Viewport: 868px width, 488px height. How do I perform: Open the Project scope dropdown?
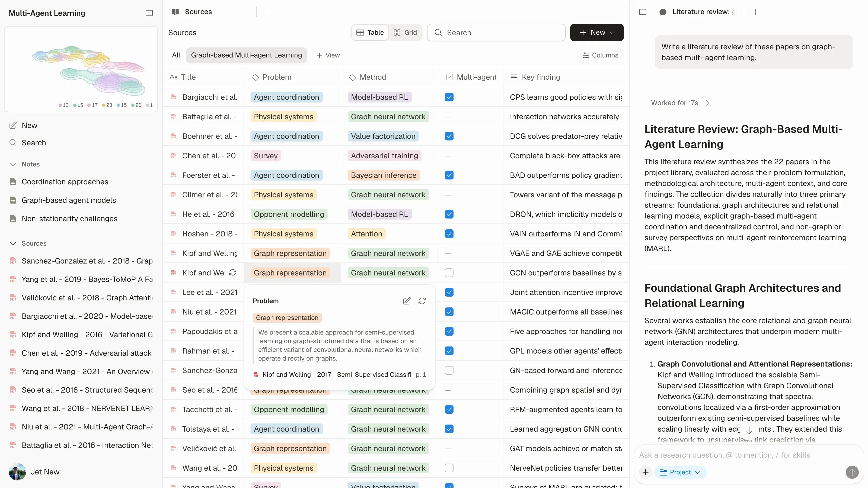[680, 472]
